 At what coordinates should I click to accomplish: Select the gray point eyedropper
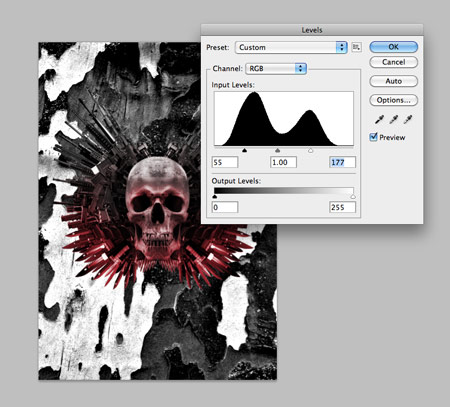point(394,119)
